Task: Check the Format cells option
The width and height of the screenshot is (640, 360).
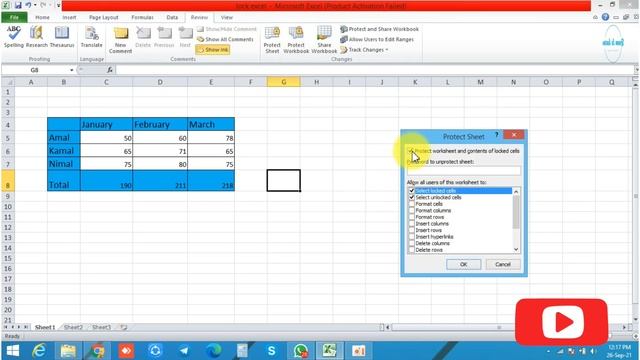Action: (411, 204)
